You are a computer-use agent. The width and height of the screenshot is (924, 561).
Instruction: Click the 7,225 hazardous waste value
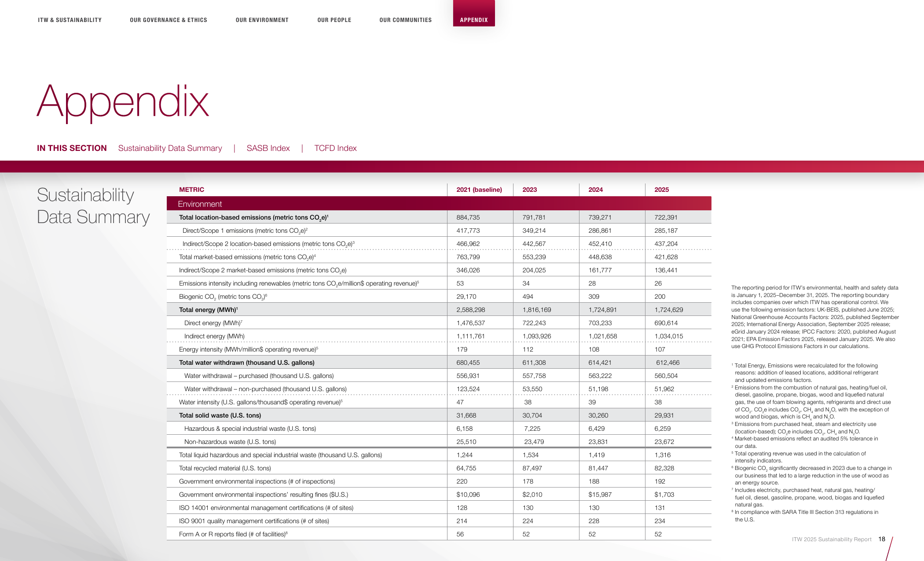(532, 429)
